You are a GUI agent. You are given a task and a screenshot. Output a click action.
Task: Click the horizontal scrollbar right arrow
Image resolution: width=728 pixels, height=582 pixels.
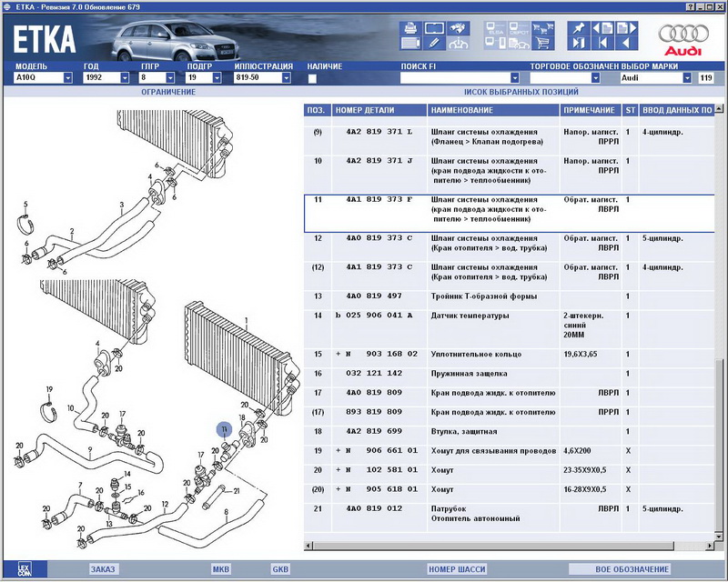coord(710,546)
